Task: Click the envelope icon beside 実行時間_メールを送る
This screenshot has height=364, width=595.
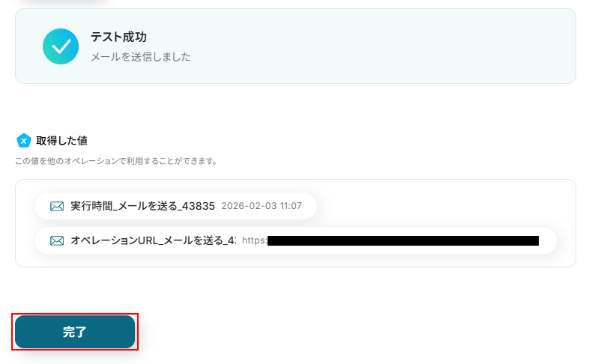Action: (x=57, y=206)
